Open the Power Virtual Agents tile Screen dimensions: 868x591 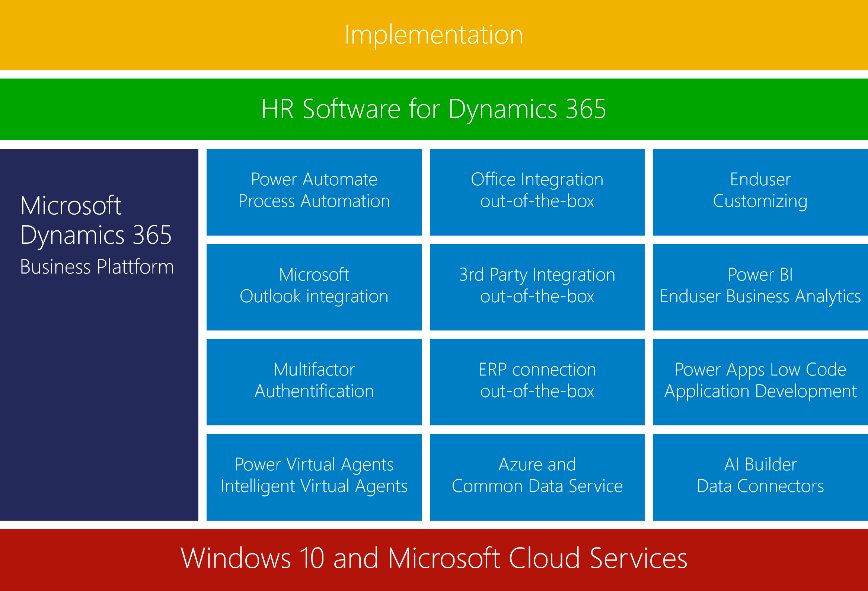coord(314,477)
